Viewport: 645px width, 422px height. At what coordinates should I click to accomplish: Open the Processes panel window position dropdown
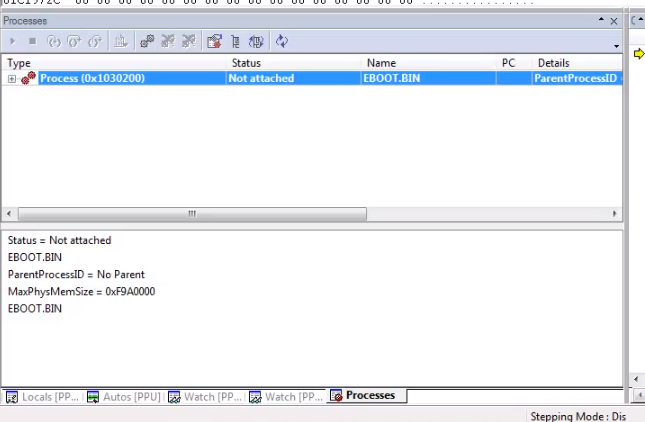click(601, 21)
